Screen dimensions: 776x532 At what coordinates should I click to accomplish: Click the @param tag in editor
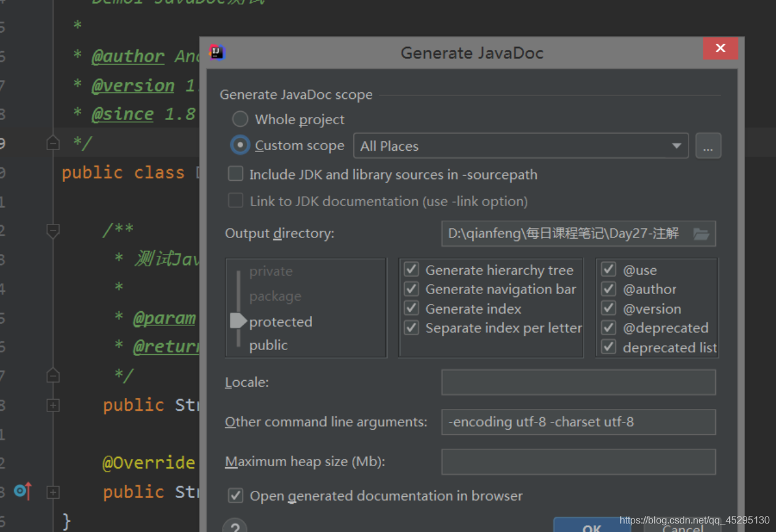(164, 318)
